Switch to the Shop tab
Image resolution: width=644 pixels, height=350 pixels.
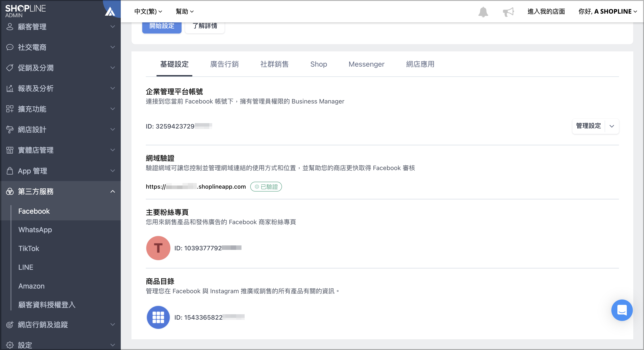pos(318,64)
